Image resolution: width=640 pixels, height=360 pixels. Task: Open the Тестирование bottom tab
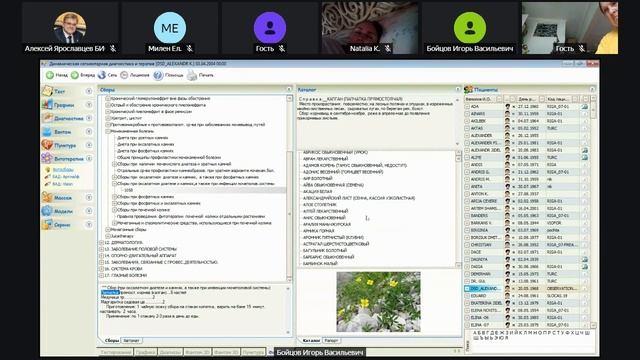(x=116, y=352)
